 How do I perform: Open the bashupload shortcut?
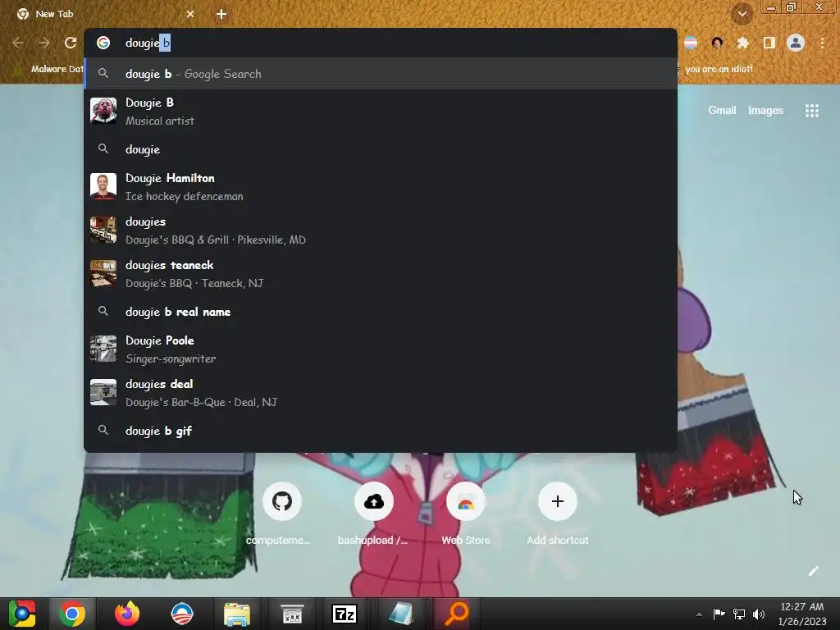[x=374, y=501]
